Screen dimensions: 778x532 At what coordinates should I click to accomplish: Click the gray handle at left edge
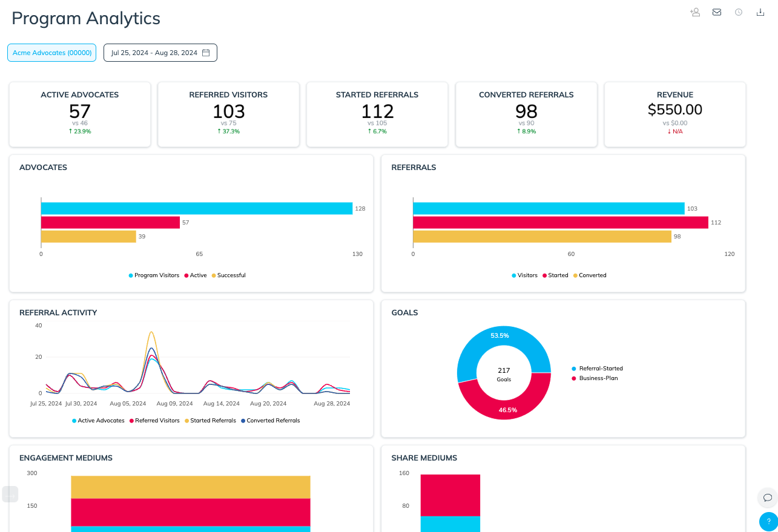pyautogui.click(x=10, y=494)
